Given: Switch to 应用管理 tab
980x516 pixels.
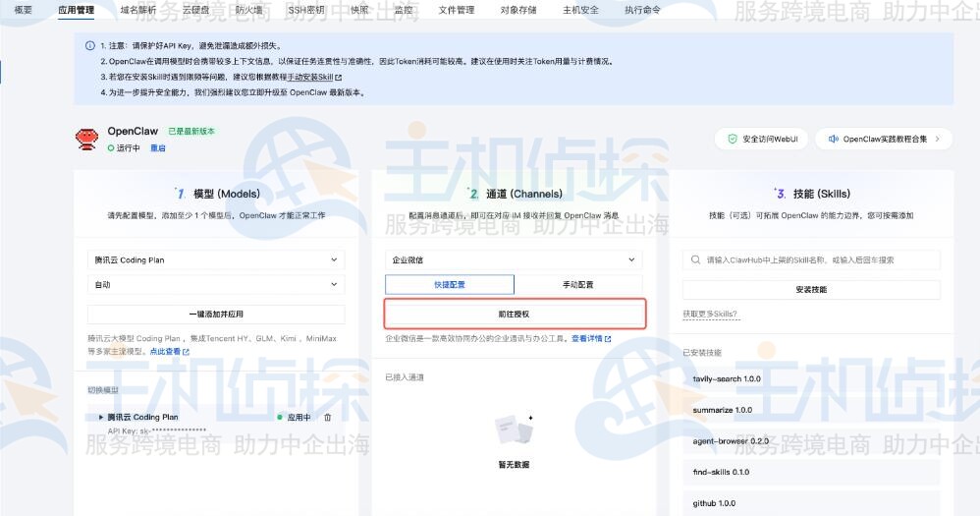Looking at the screenshot, I should tap(77, 10).
